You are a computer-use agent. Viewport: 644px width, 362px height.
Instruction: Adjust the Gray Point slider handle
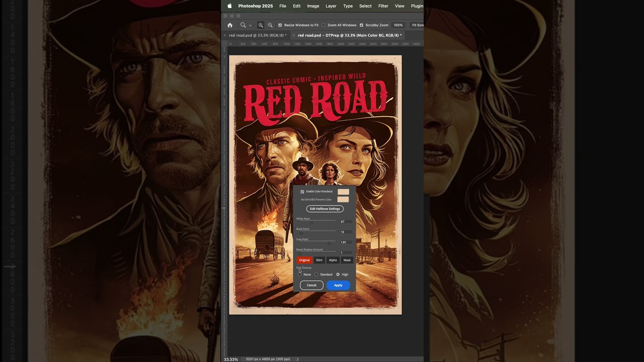pos(329,243)
